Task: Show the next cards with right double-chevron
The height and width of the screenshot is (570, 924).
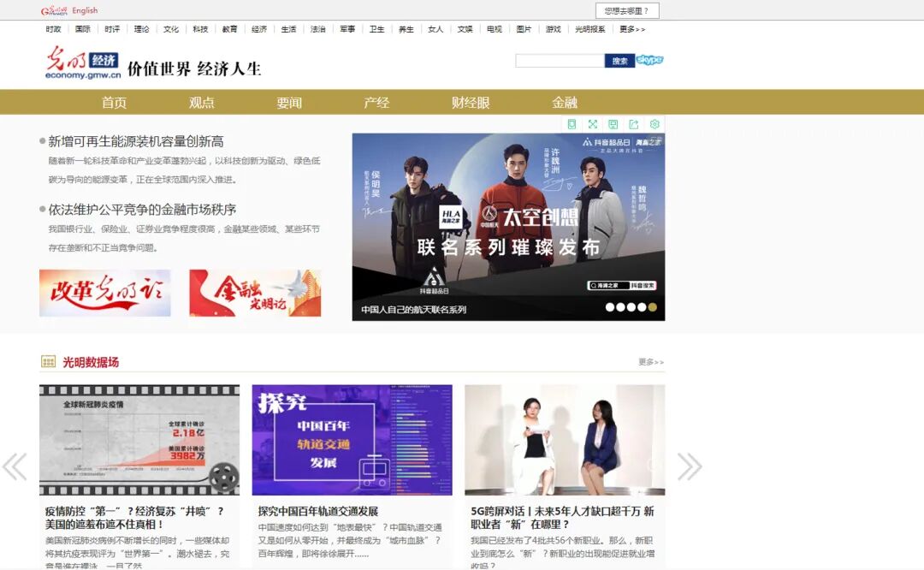Action: (690, 466)
